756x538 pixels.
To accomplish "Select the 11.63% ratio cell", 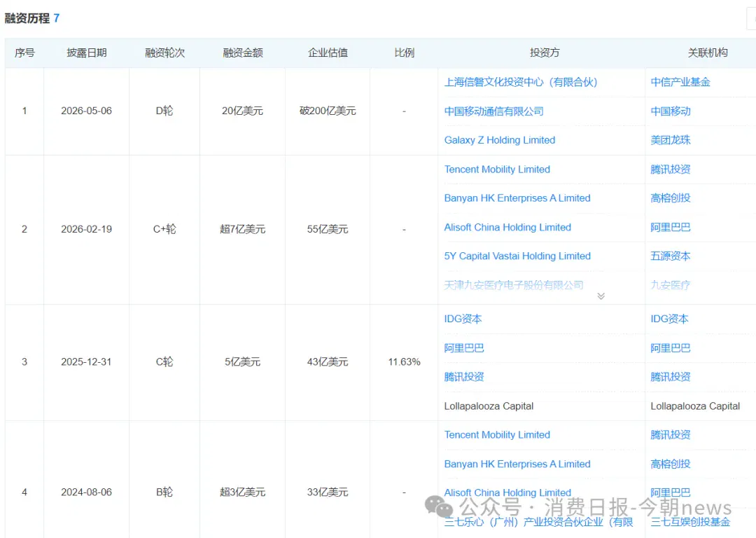I will click(x=404, y=362).
